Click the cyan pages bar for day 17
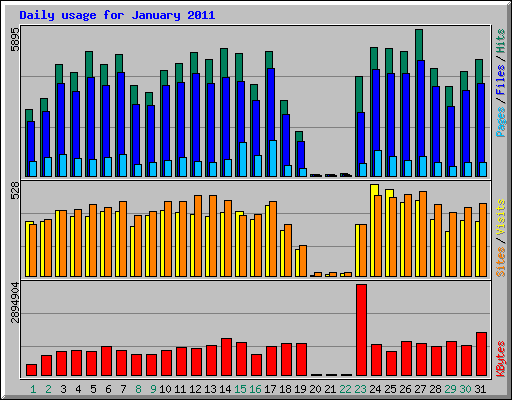Screen dimensions: 512x400 [273, 158]
